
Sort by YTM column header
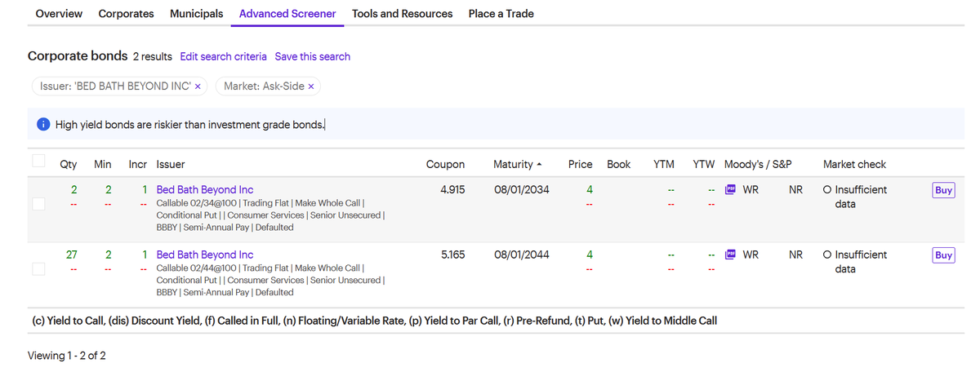point(664,164)
